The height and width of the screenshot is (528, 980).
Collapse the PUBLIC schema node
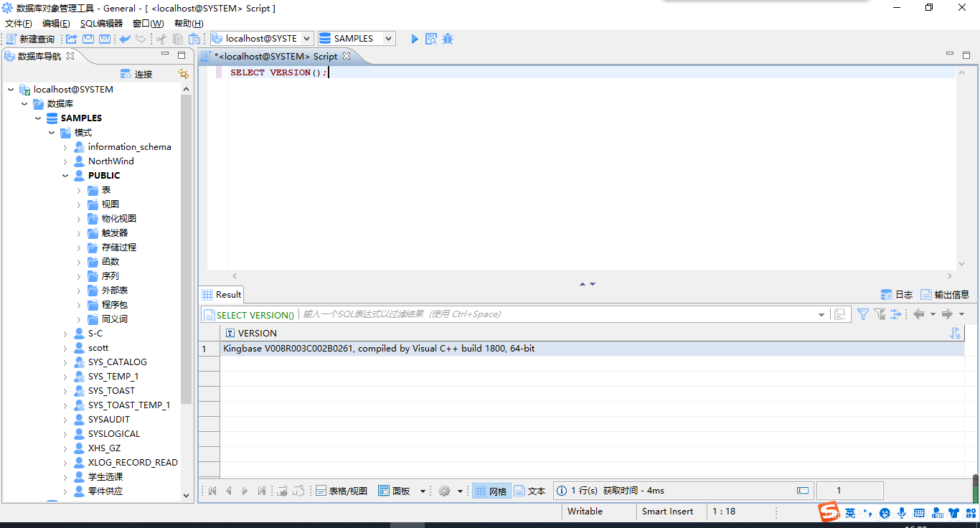(65, 176)
